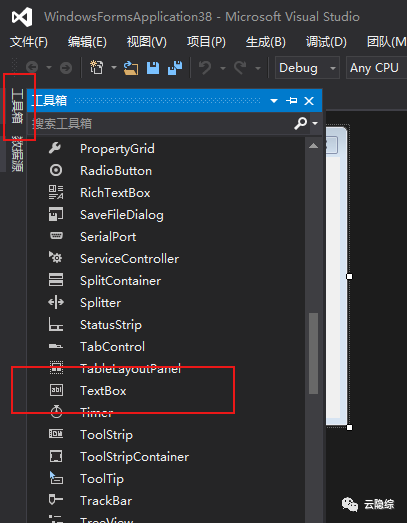
Task: Select the TabControl control icon
Action: click(56, 346)
